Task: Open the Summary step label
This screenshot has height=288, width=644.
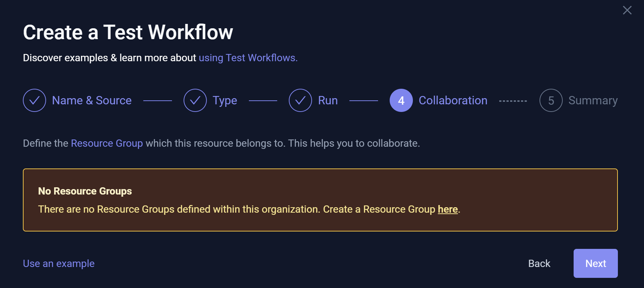Action: (x=593, y=100)
